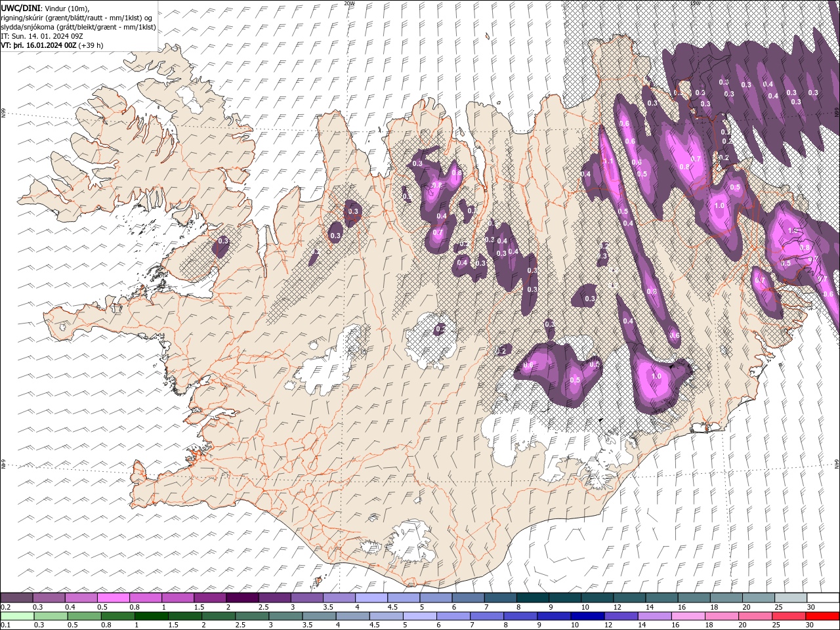
Task: Click the "0.1" label in the rain legend
Action: (5, 625)
